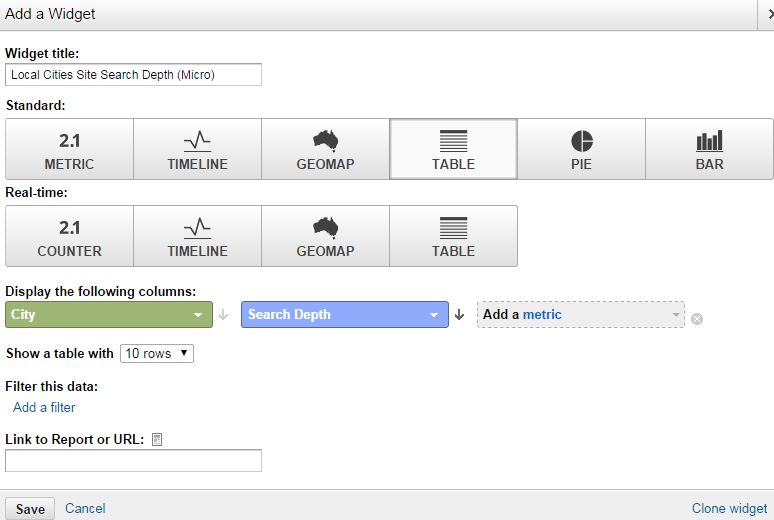The height and width of the screenshot is (520, 774).
Task: Choose the Pie chart widget type
Action: (x=581, y=150)
